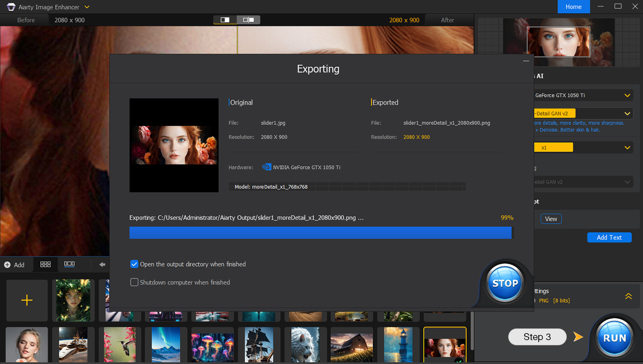Switch to the Home tab
The image size is (643, 364).
pyautogui.click(x=574, y=7)
